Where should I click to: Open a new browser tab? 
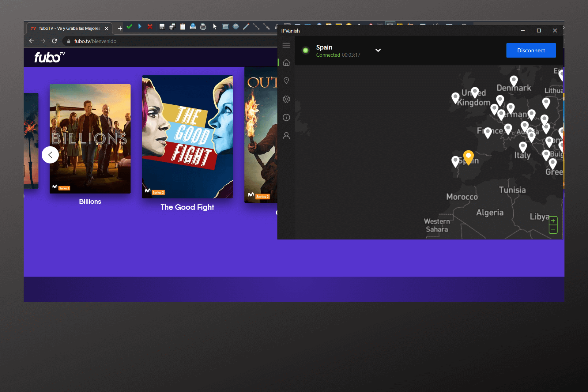point(120,28)
